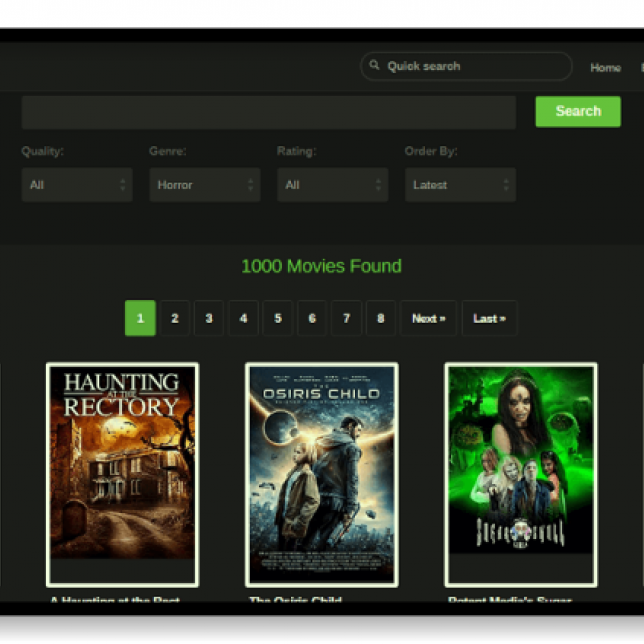Go to page 6
Viewport: 644px width, 644px height.
(312, 318)
